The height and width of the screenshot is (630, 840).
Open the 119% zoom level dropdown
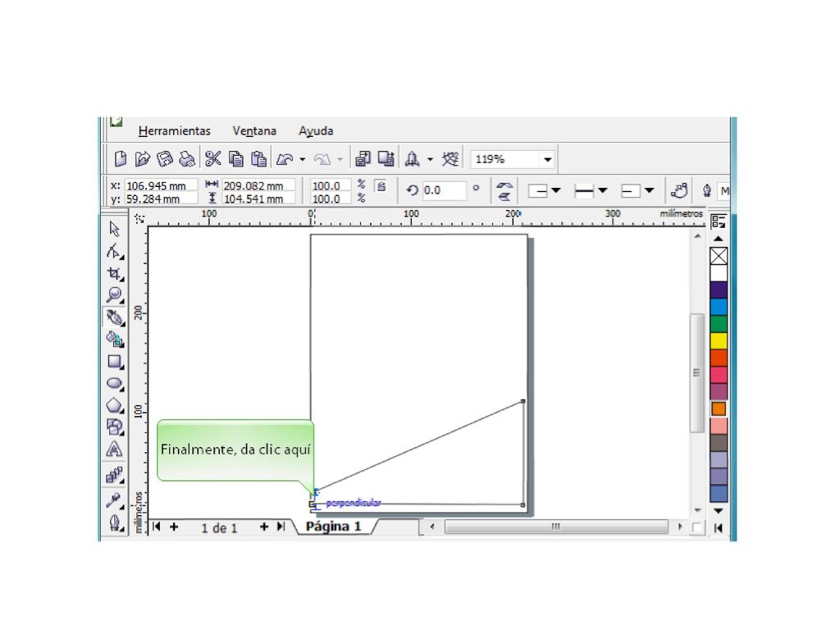(x=547, y=159)
